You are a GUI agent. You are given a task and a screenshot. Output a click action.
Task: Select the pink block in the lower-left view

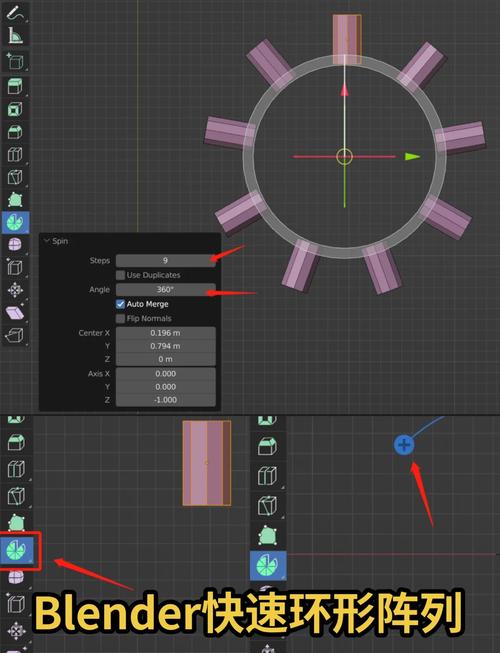point(207,463)
